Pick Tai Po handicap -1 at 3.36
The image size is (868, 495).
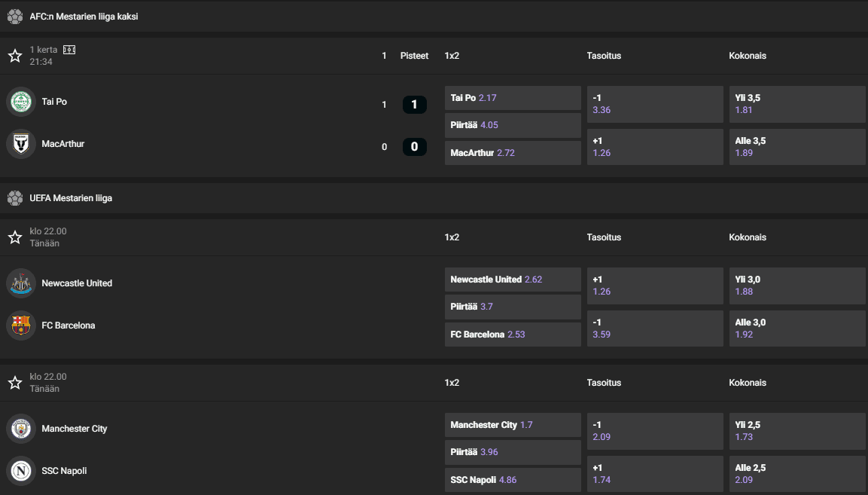tap(655, 104)
